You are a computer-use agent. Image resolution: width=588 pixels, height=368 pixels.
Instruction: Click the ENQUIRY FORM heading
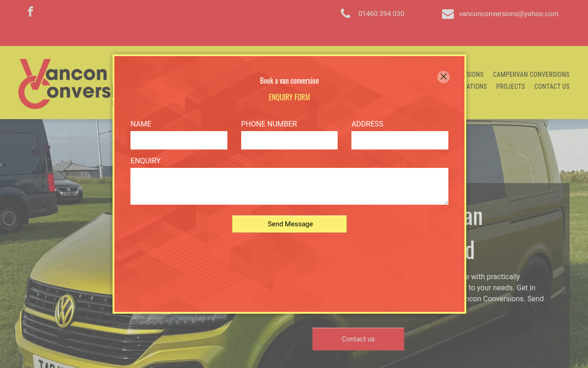click(289, 97)
